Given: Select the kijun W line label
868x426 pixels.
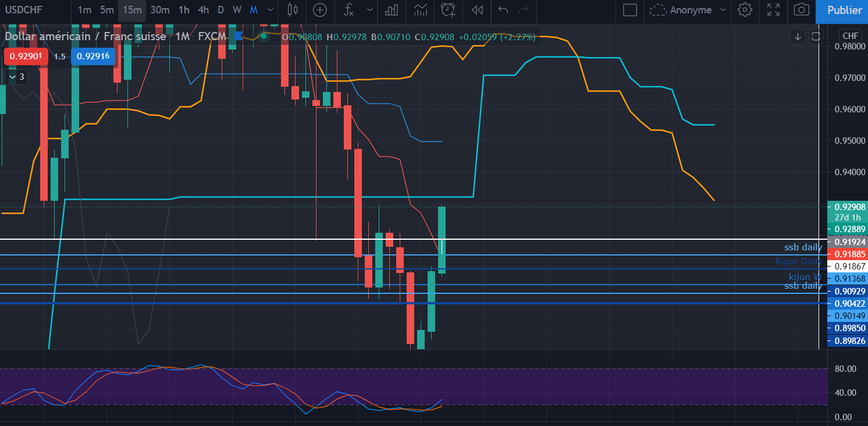Looking at the screenshot, I should [806, 276].
